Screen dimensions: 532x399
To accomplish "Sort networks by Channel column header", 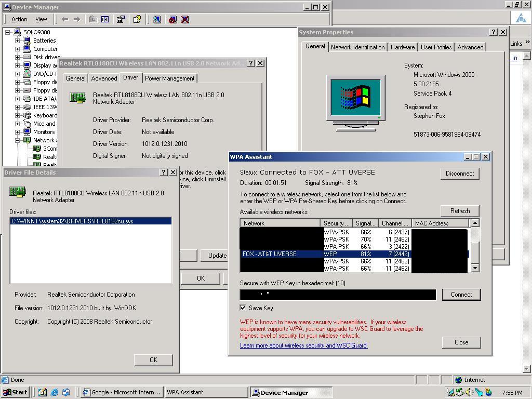I will [x=395, y=223].
